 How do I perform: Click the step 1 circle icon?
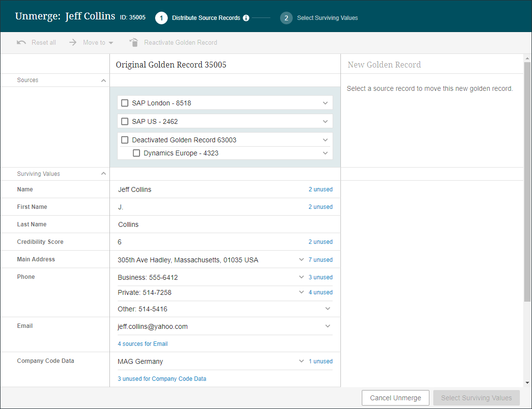(161, 18)
